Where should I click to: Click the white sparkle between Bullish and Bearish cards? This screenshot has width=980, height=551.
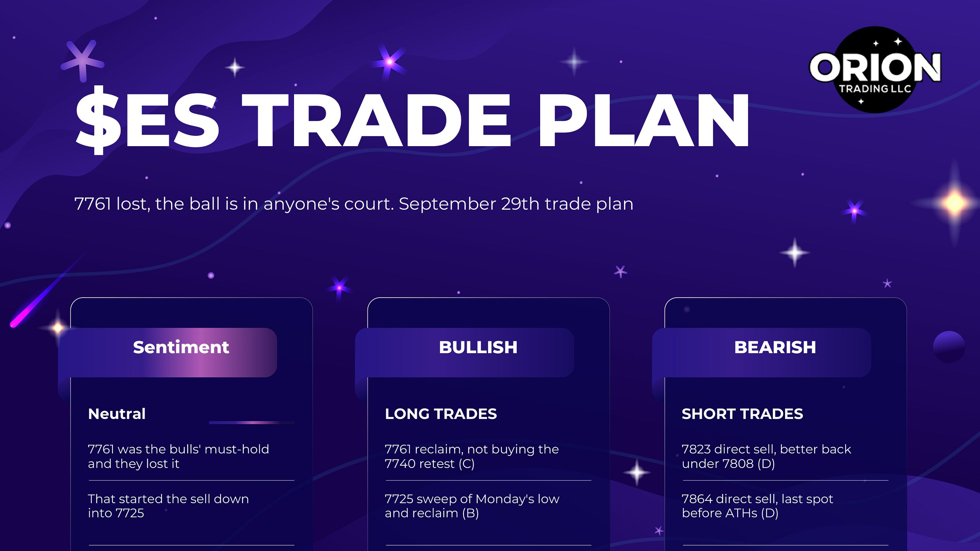click(x=637, y=472)
